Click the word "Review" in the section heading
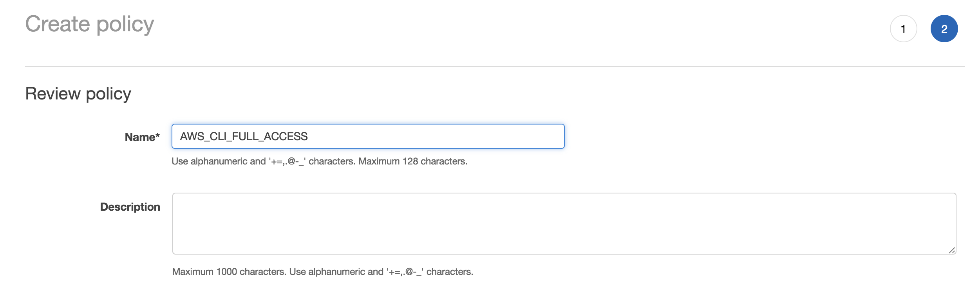Viewport: 980px width, 289px height. [53, 94]
